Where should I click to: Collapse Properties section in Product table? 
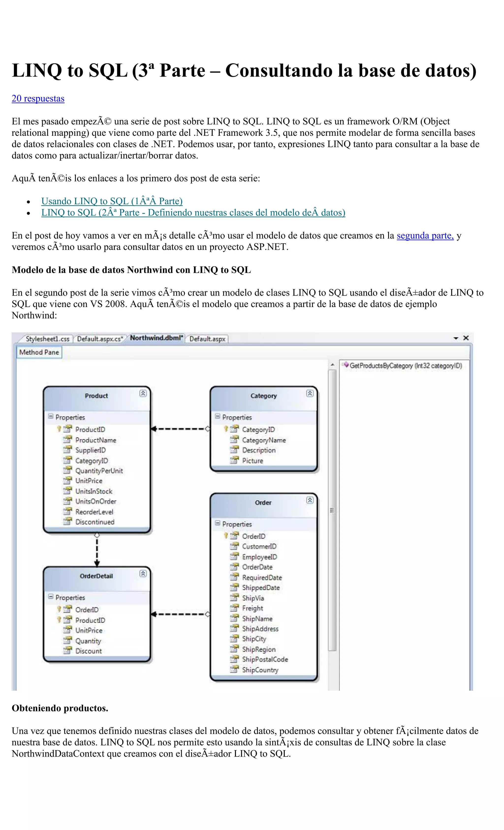tap(51, 416)
